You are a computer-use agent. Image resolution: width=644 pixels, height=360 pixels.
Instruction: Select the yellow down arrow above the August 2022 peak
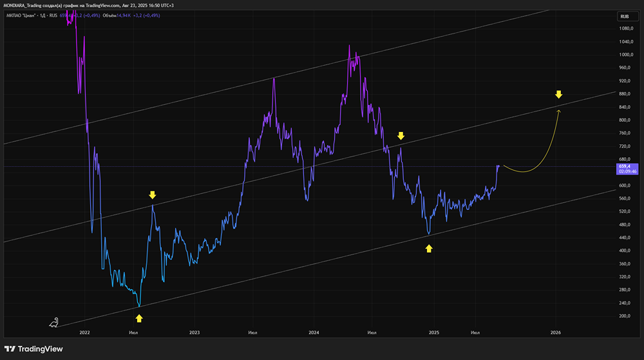tap(153, 195)
